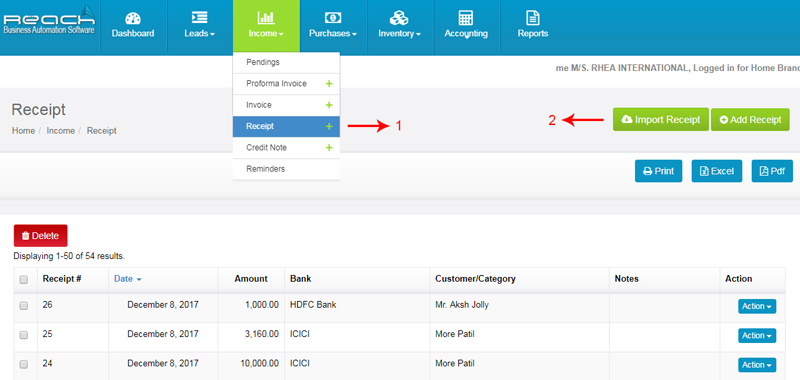This screenshot has height=380, width=800.
Task: Open the Dashboard gauge icon
Action: [x=133, y=18]
